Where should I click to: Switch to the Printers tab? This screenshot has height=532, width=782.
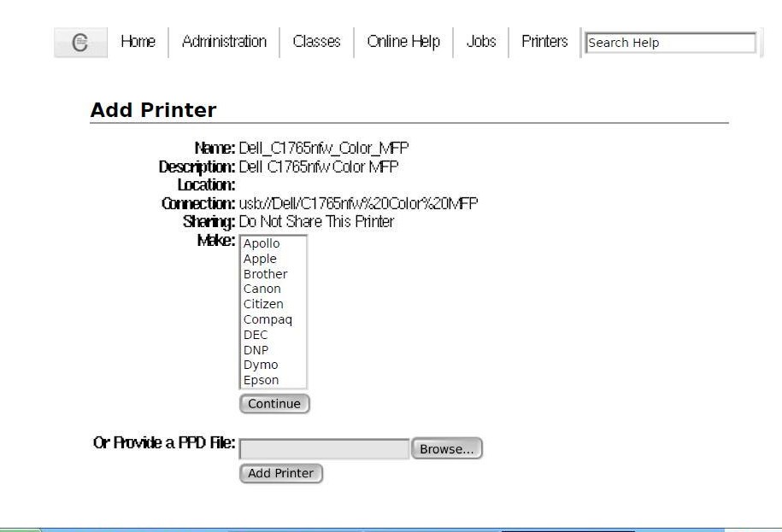tap(544, 42)
